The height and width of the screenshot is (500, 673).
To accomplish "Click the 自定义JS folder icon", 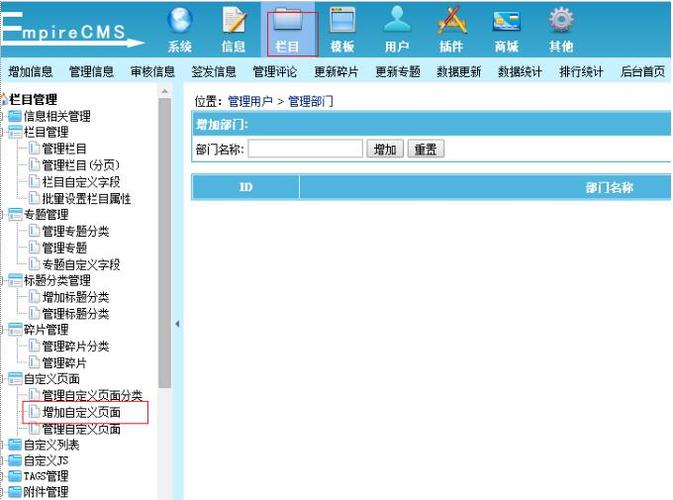I will [x=15, y=461].
